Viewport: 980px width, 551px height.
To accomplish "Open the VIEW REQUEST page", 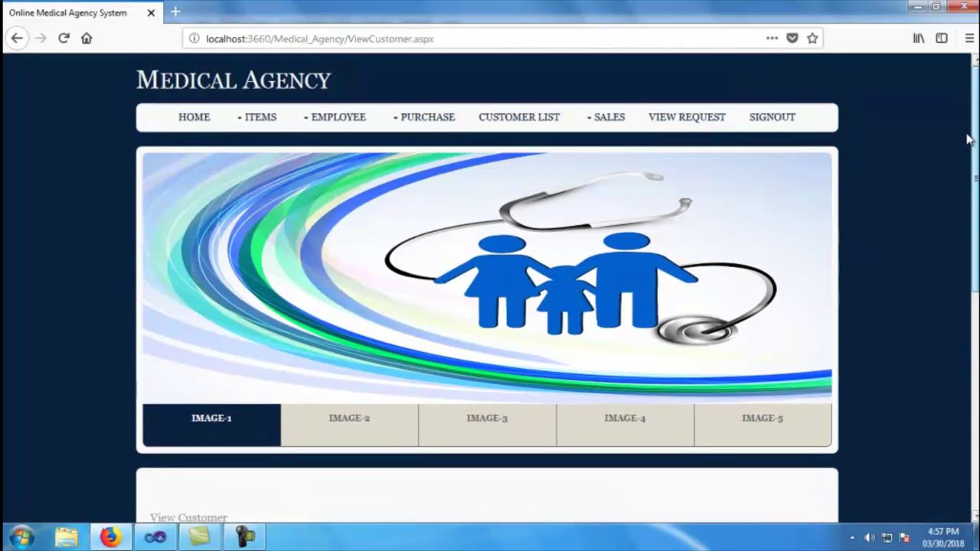I will coord(687,117).
